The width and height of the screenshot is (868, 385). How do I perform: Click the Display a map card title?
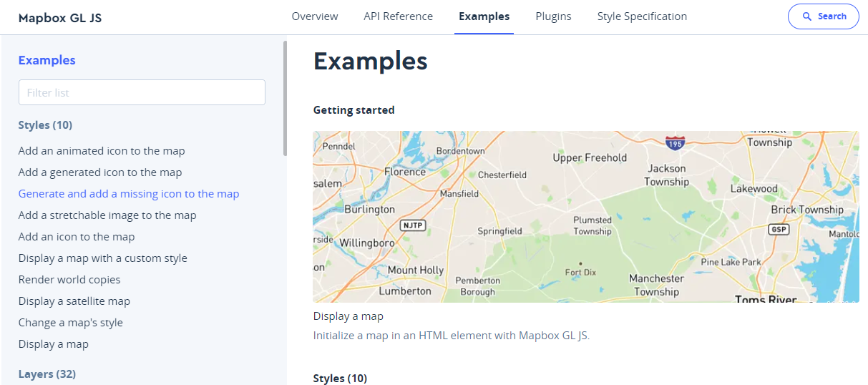pos(348,316)
